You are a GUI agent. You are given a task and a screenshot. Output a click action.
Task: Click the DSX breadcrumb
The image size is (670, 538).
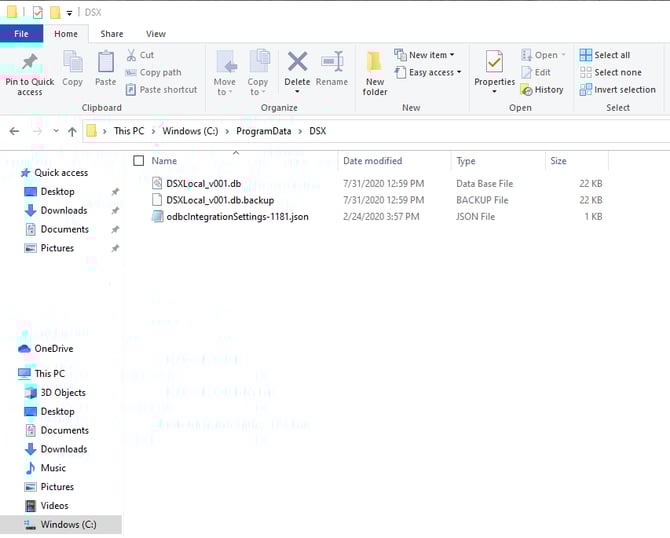pyautogui.click(x=317, y=131)
